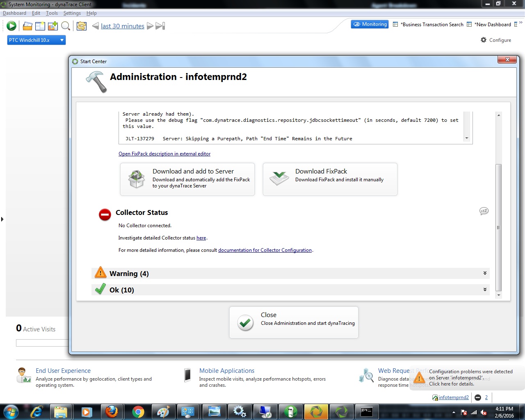Click the Warning triangle icon in Start Center

(100, 272)
